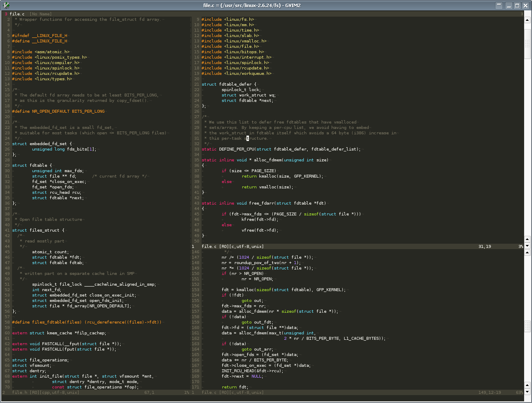Click the bottom scroll-down arrow of lower pane
The width and height of the screenshot is (532, 403).
527,392
